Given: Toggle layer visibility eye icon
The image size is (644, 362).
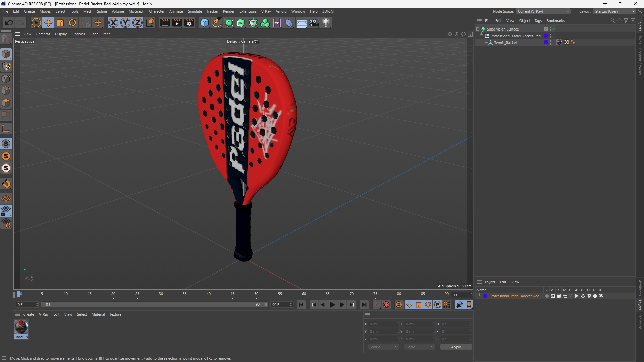Looking at the screenshot, I should 553,296.
